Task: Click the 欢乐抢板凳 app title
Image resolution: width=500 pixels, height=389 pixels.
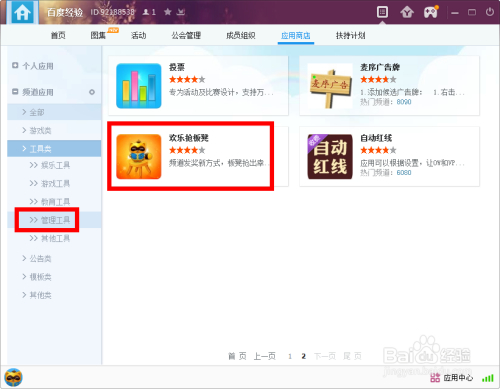Action: pos(189,138)
